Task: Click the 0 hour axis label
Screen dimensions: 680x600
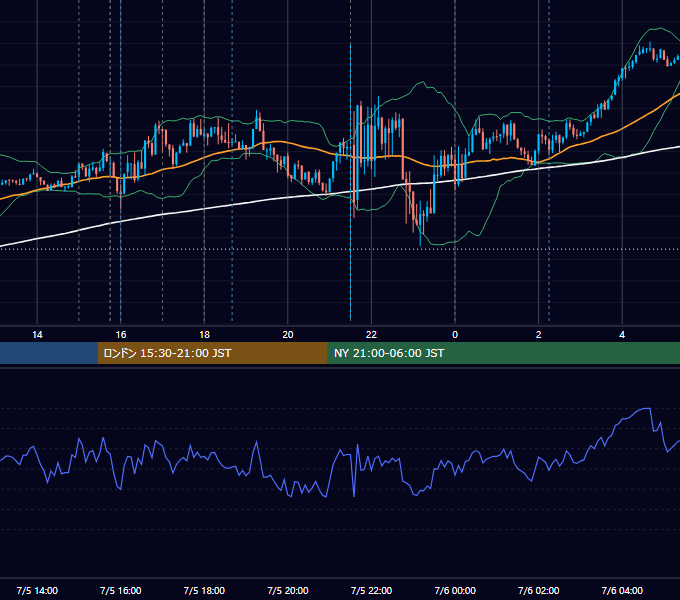Action: (455, 335)
